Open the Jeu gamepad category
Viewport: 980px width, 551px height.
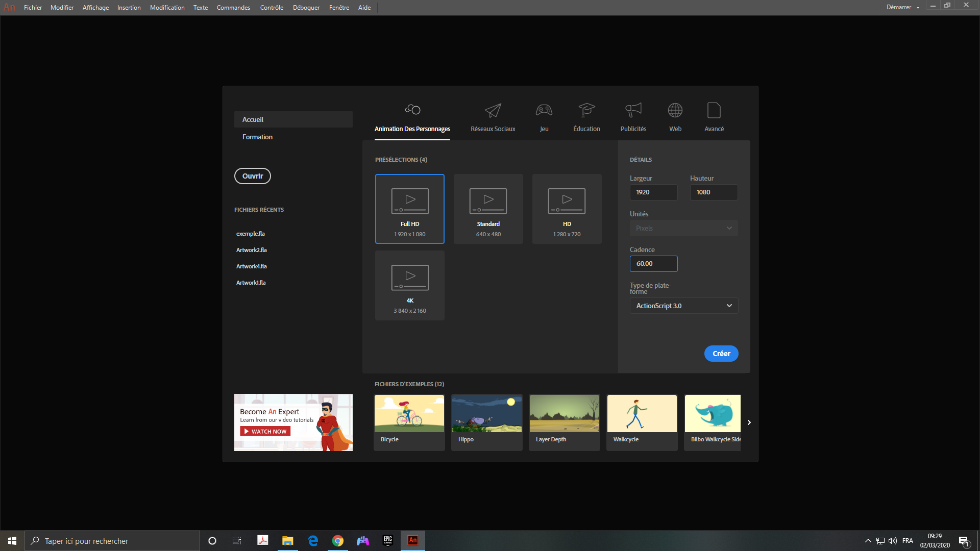tap(544, 111)
